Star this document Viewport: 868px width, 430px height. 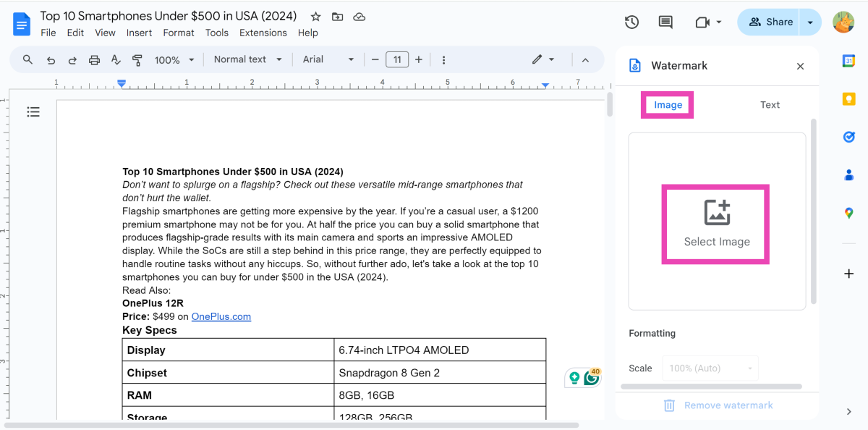pos(315,16)
